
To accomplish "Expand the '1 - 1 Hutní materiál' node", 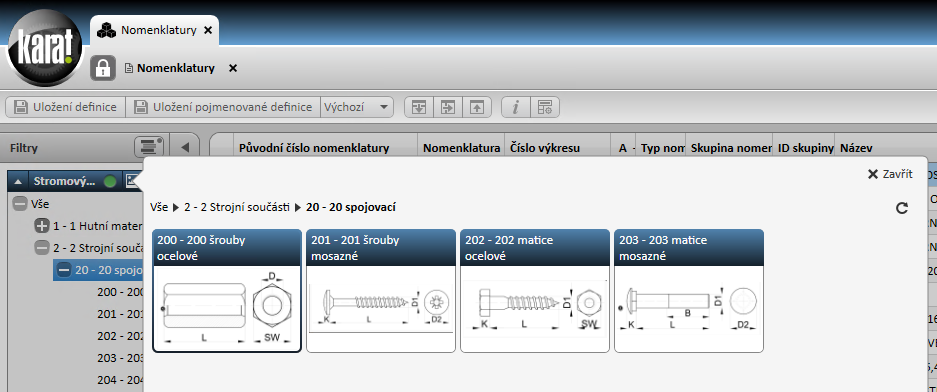I will click(42, 226).
